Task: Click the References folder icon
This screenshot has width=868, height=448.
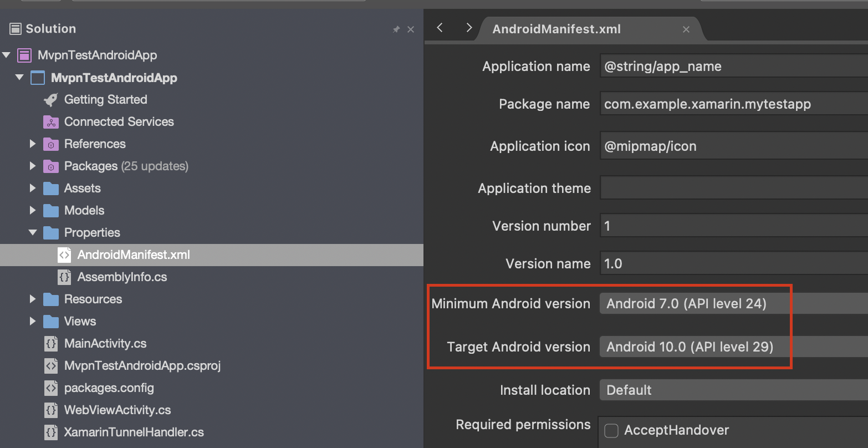Action: [50, 144]
